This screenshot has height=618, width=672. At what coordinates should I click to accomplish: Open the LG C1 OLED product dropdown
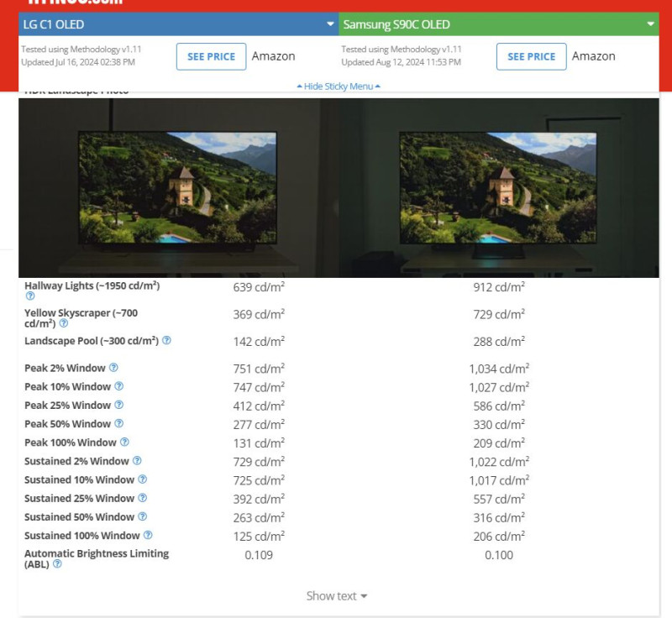click(x=179, y=24)
